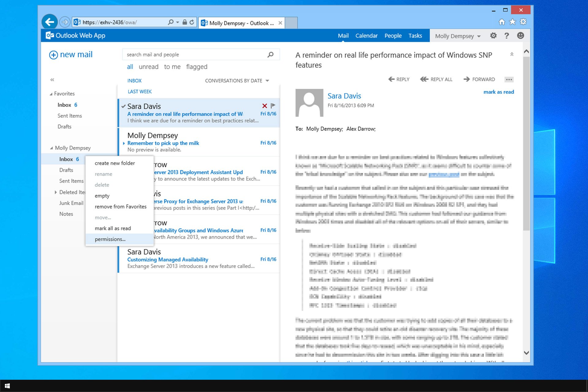Image resolution: width=588 pixels, height=392 pixels.
Task: Open the Conversations by Date sort dropdown
Action: click(237, 81)
